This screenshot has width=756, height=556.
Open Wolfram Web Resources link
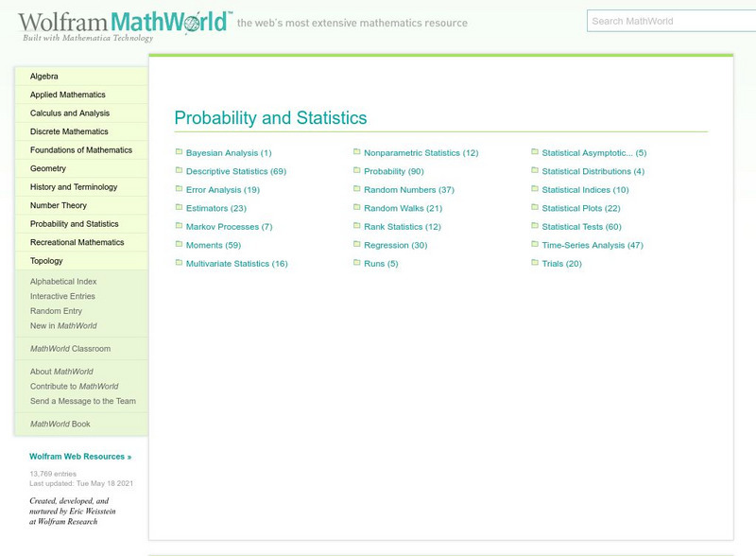coord(80,457)
